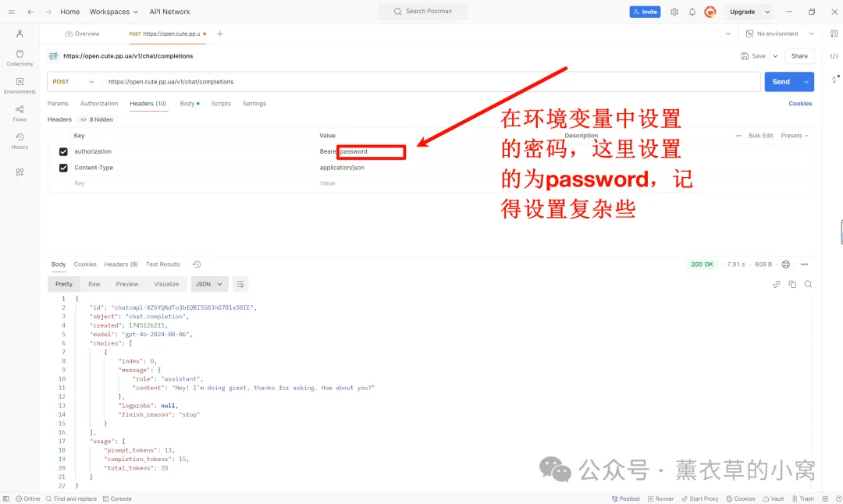
Task: Uncheck the Content-Type header checkbox
Action: 63,169
